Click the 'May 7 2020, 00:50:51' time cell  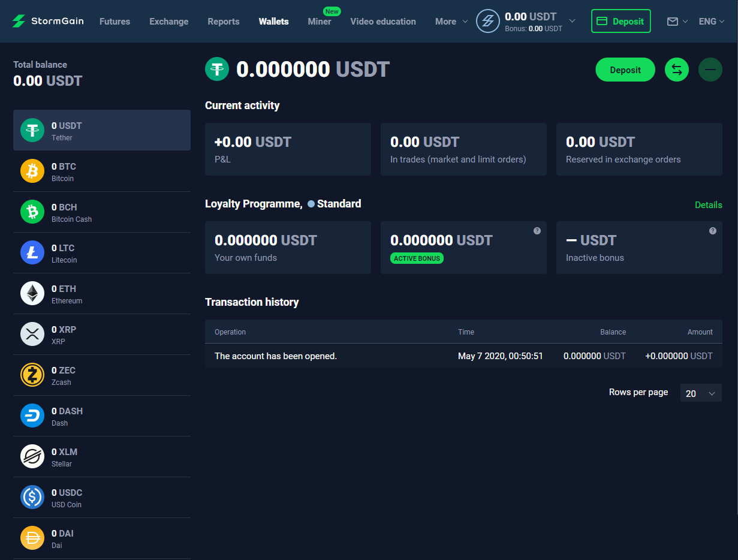click(x=501, y=356)
